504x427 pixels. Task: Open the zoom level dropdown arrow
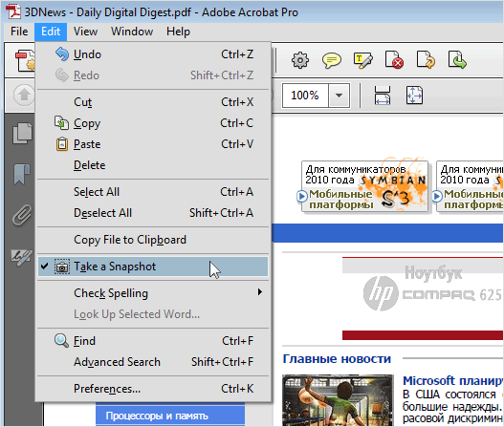[339, 96]
